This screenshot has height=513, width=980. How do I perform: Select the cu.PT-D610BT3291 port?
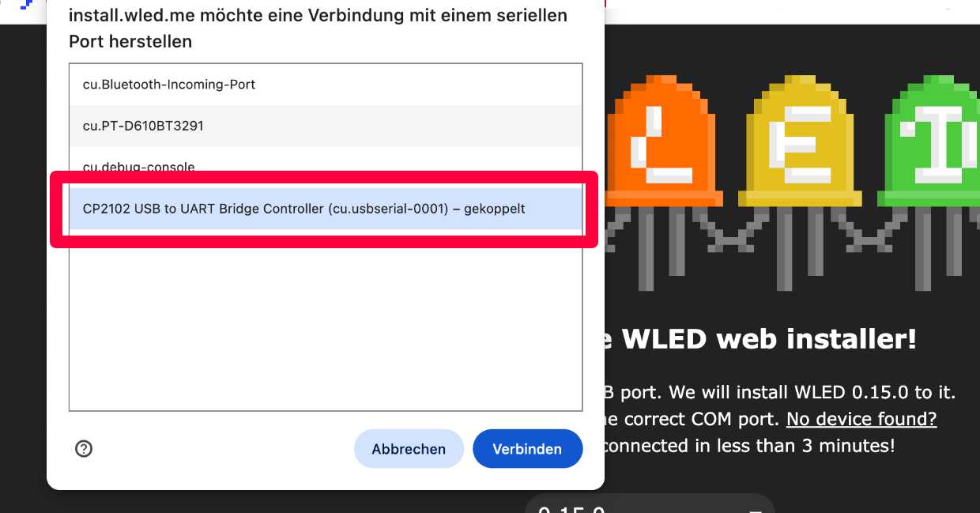(x=326, y=126)
